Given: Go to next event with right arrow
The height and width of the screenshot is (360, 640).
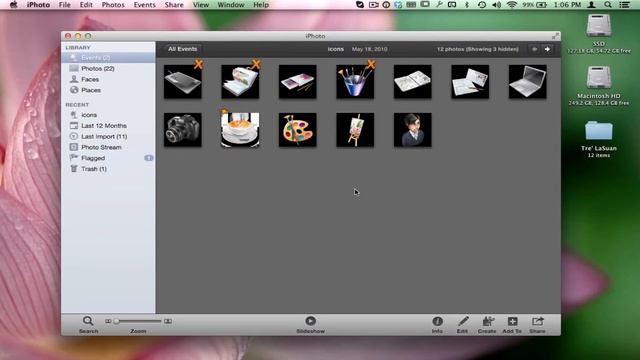Looking at the screenshot, I should (x=547, y=49).
